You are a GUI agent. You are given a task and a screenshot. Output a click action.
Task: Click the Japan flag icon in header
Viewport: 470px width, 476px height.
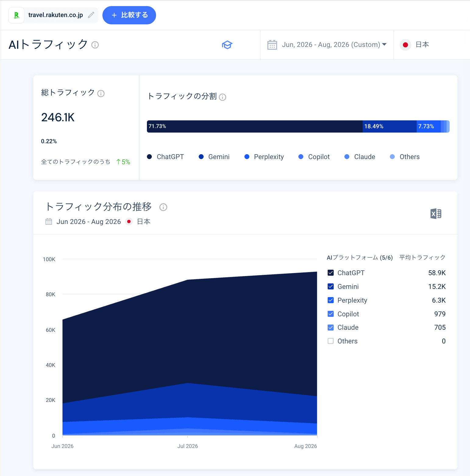tap(405, 45)
